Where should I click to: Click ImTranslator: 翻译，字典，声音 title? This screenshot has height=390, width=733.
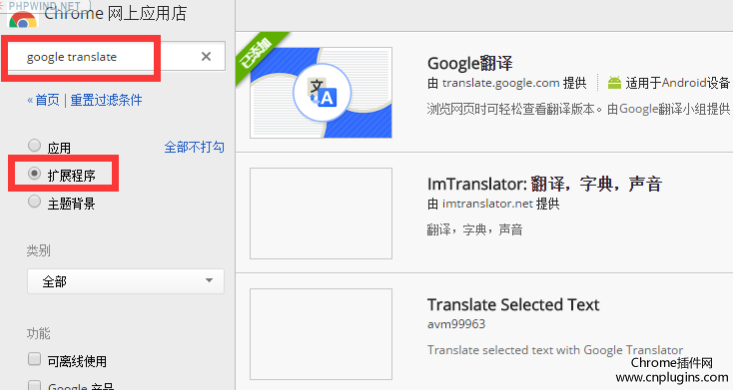545,184
